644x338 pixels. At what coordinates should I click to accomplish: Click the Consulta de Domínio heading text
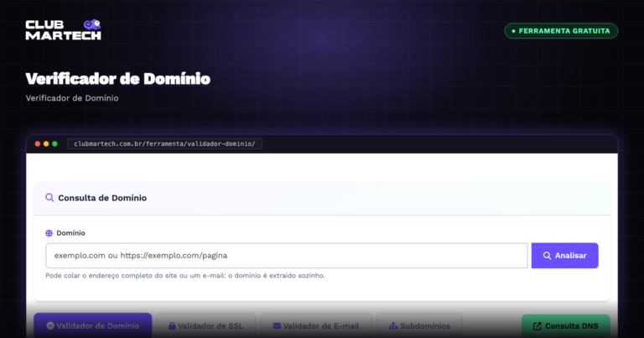[x=102, y=198]
